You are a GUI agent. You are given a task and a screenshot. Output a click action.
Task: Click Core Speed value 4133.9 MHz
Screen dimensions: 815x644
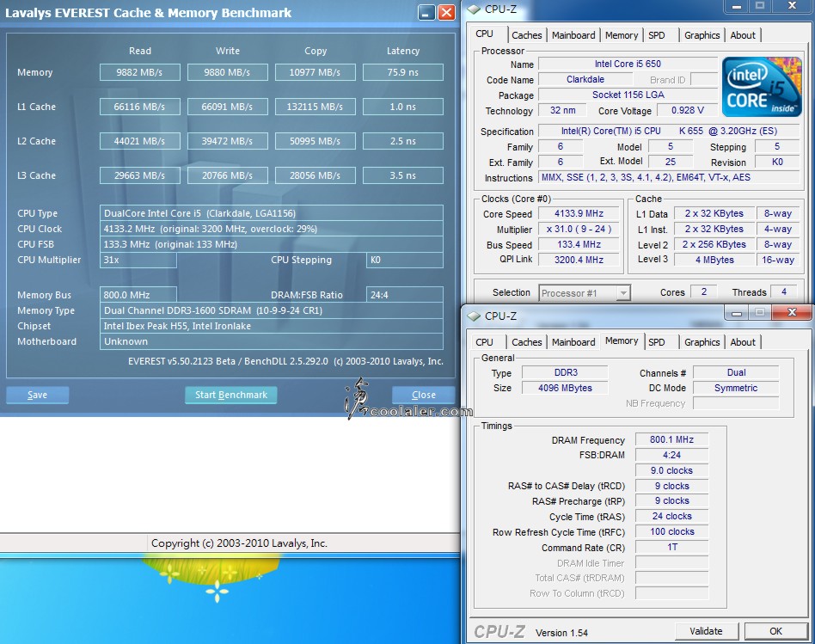[579, 213]
